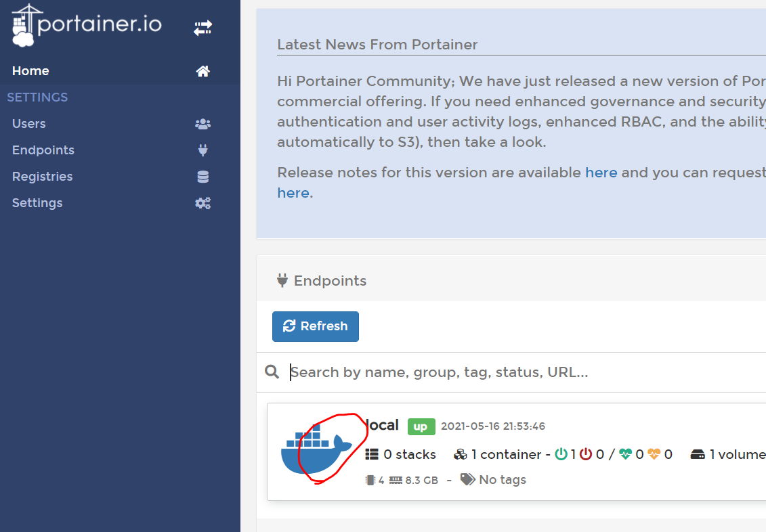Click the orange unhealthy heartbeat icon
Viewport: 766px width, 532px height.
coord(654,454)
